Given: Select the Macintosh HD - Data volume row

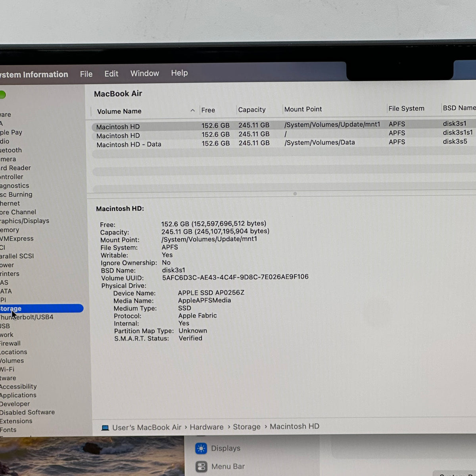Looking at the screenshot, I should [x=284, y=143].
